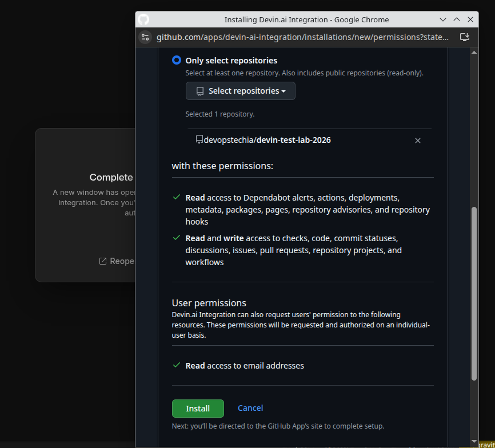The height and width of the screenshot is (448, 495).
Task: Expand the Select repositories dropdown
Action: tap(240, 91)
